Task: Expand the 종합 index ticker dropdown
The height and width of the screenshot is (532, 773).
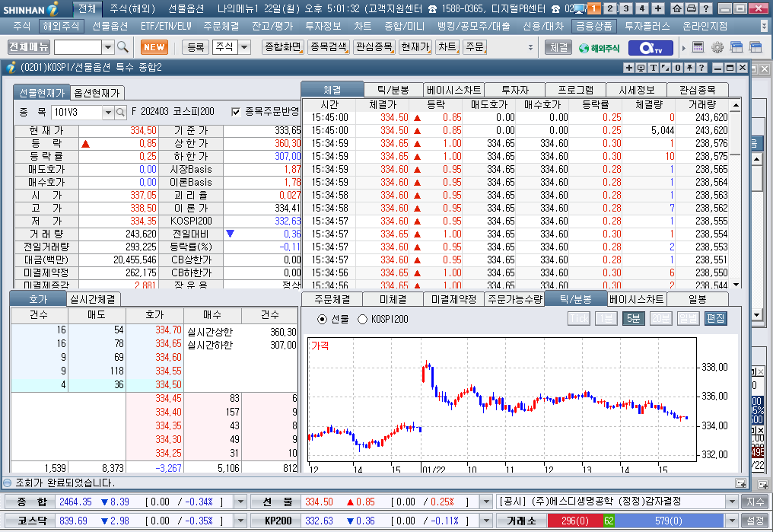Action: (x=240, y=502)
